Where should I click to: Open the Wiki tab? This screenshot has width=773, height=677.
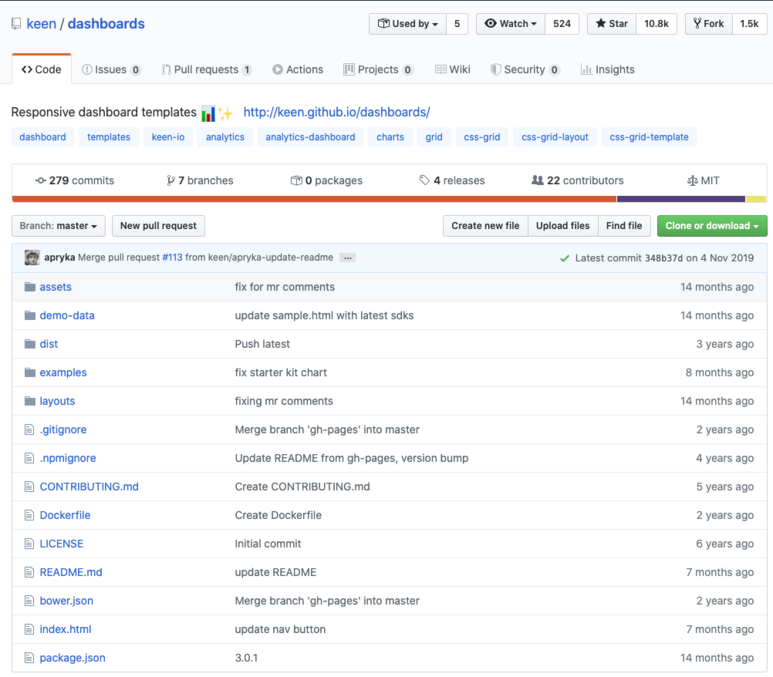453,70
